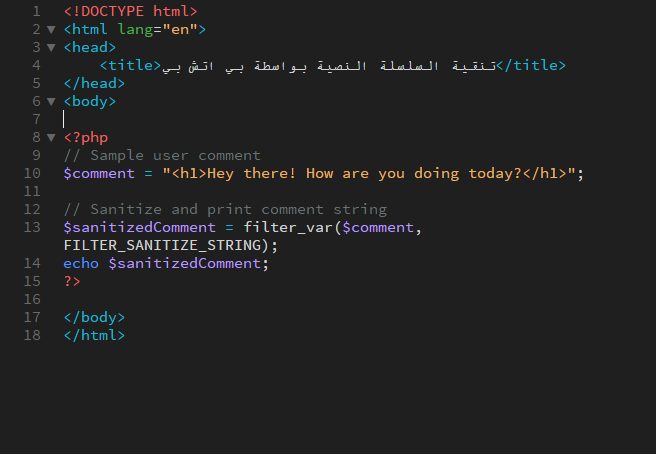This screenshot has height=454, width=656.
Task: Click the closing ?> PHP tag
Action: click(72, 281)
